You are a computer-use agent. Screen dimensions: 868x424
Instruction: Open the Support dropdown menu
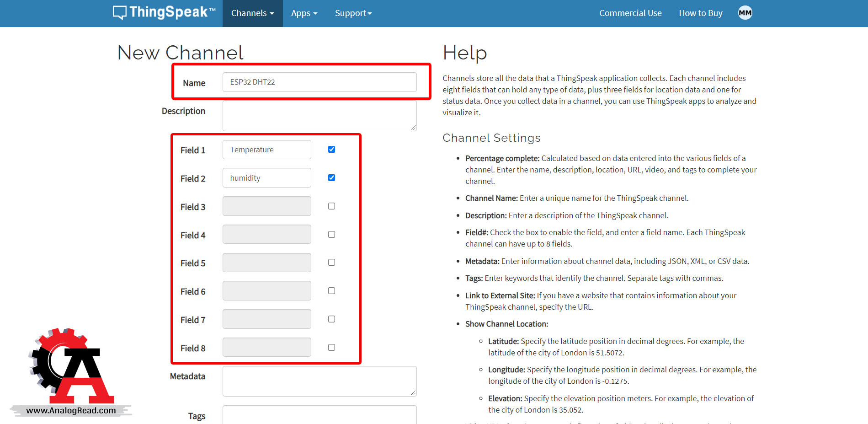coord(353,13)
